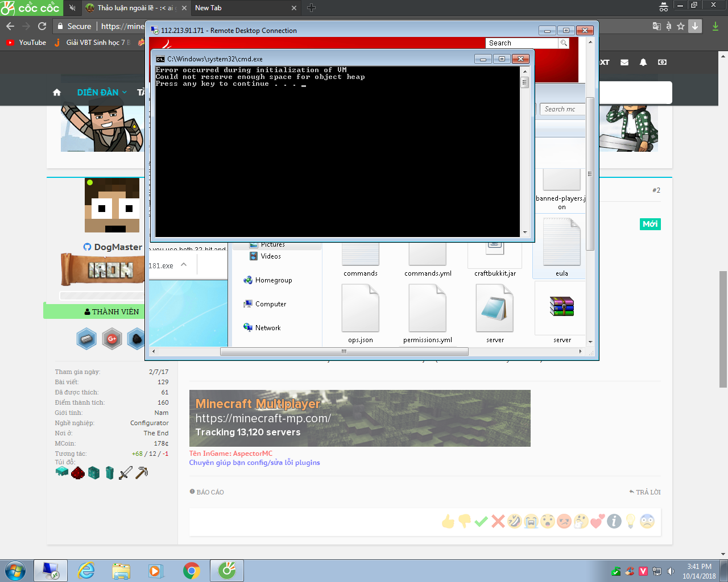Go back in browser history
Viewport: 728px width, 582px height.
click(x=10, y=26)
